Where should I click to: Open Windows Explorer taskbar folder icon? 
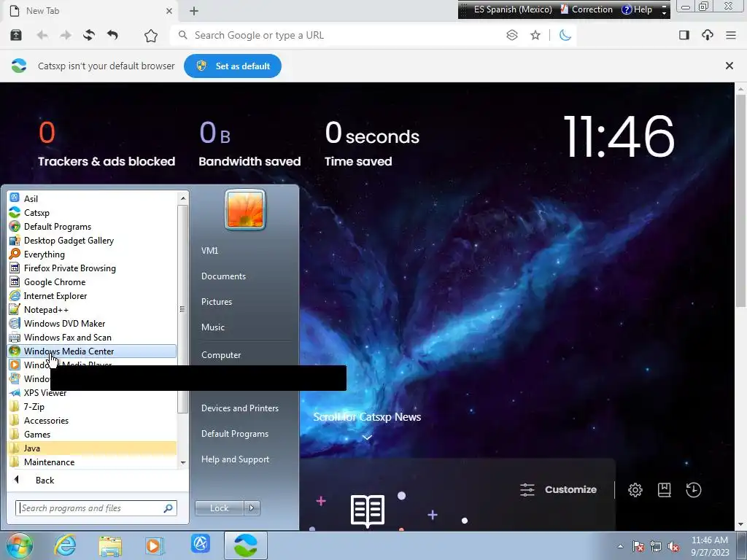point(110,545)
